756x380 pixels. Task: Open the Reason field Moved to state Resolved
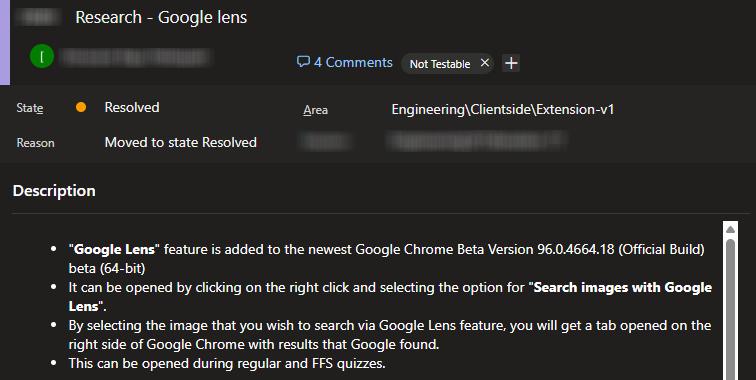point(181,142)
